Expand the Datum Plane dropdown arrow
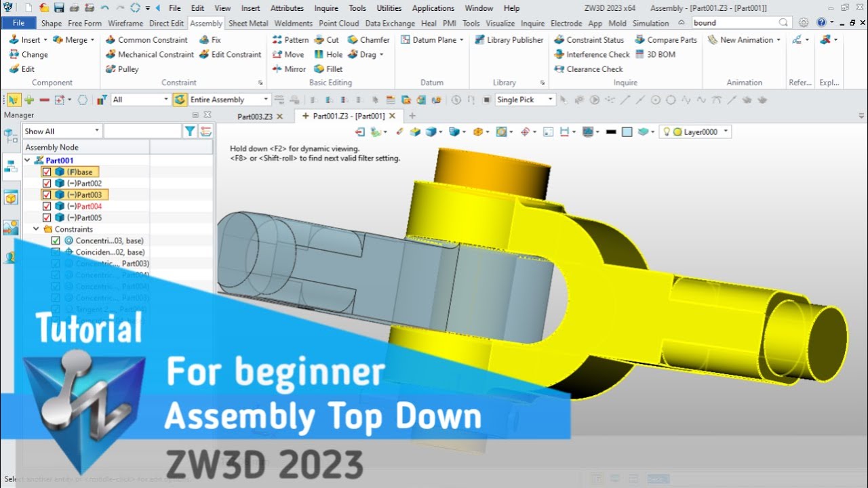Image resolution: width=868 pixels, height=488 pixels. (462, 40)
